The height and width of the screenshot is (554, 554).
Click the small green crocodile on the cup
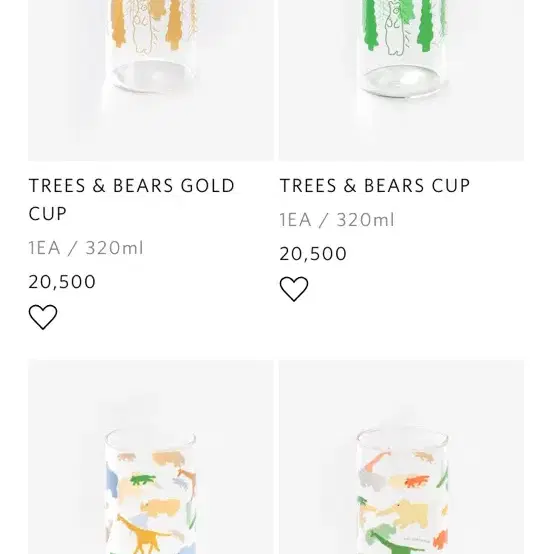pos(142,479)
